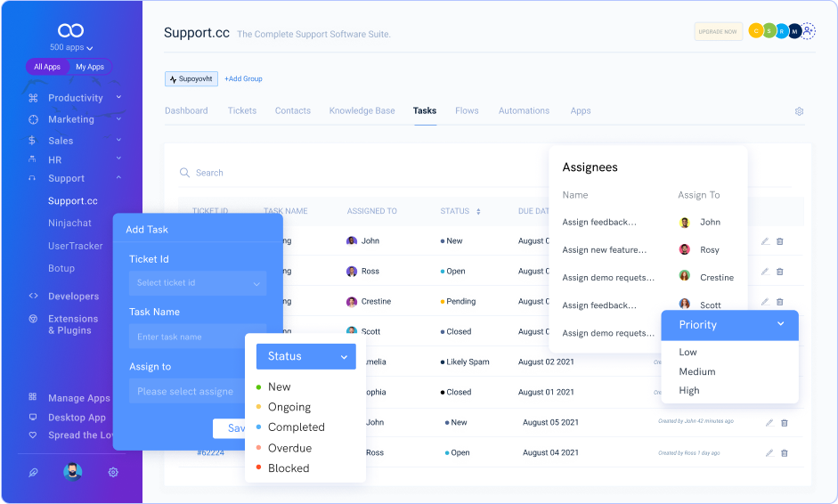Click the search magnifier icon
Image resolution: width=838 pixels, height=504 pixels.
[x=185, y=173]
